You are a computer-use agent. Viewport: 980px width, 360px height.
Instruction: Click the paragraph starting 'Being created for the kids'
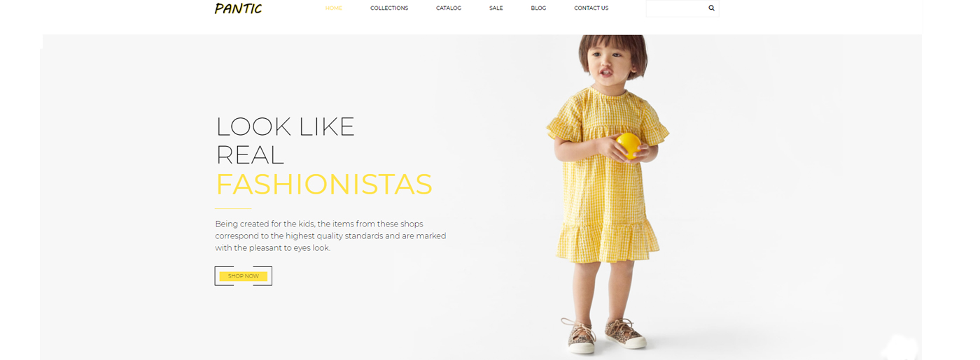click(x=330, y=236)
